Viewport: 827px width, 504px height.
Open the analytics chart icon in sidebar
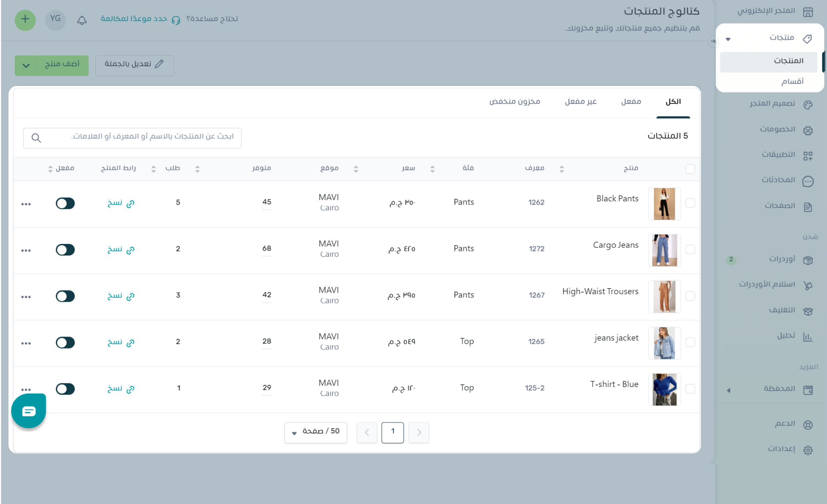coord(808,337)
